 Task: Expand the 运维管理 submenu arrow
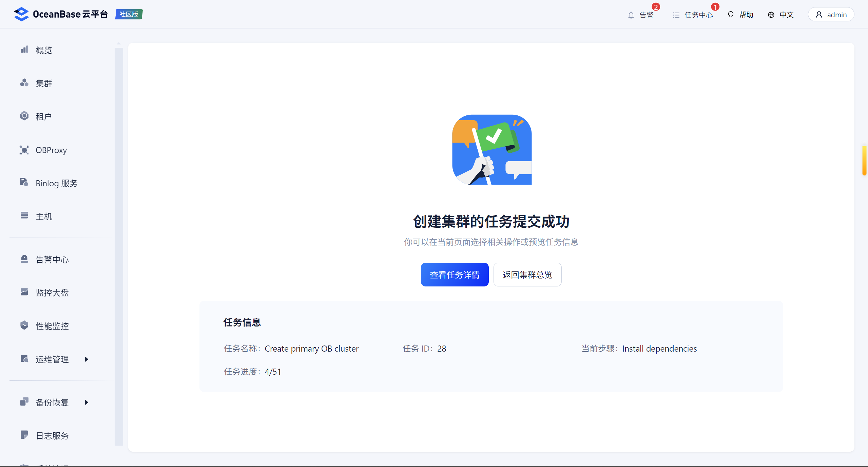(x=86, y=359)
